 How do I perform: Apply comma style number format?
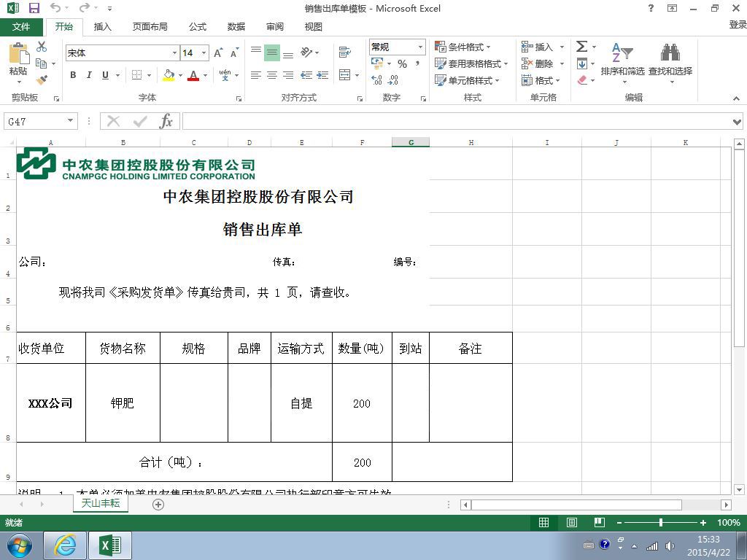point(418,64)
